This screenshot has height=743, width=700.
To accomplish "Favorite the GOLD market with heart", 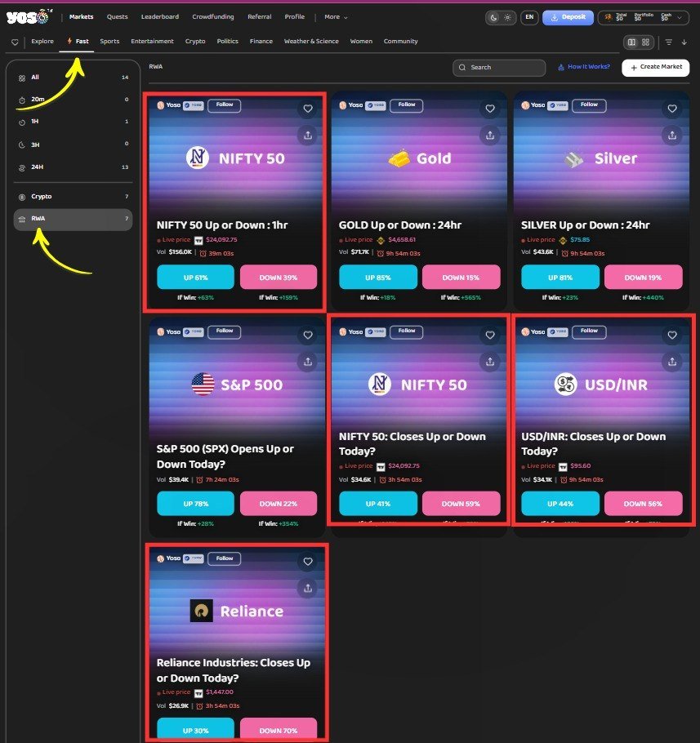I will (489, 109).
